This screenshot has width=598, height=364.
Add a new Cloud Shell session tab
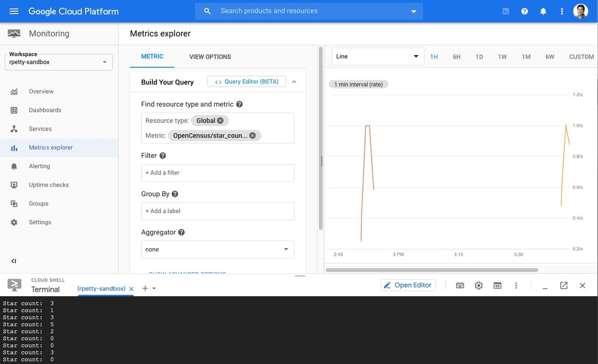pos(145,289)
